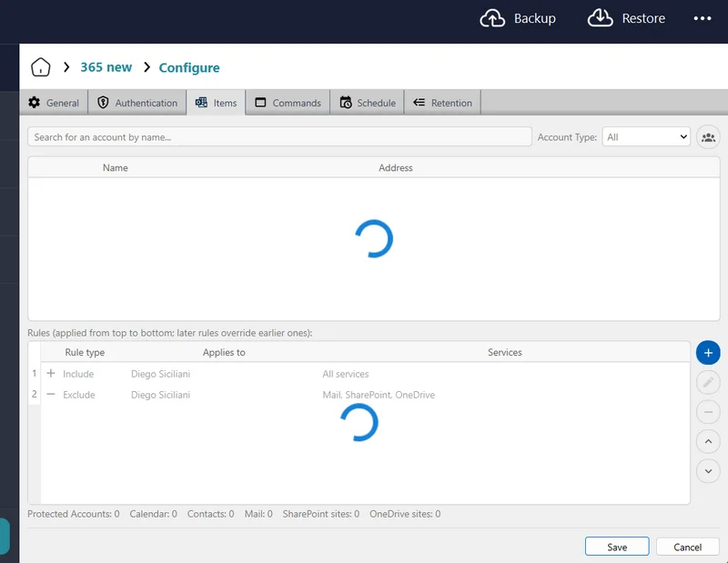Click the Address column header
Image resolution: width=728 pixels, height=563 pixels.
click(396, 167)
